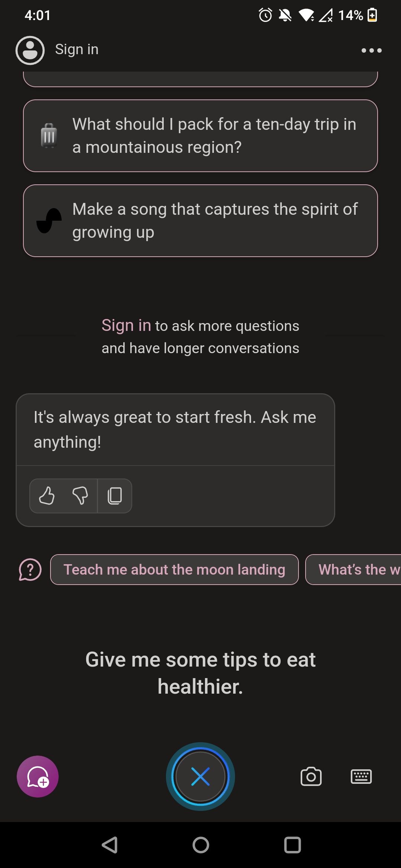Open the camera image input
The width and height of the screenshot is (401, 868).
(x=311, y=776)
